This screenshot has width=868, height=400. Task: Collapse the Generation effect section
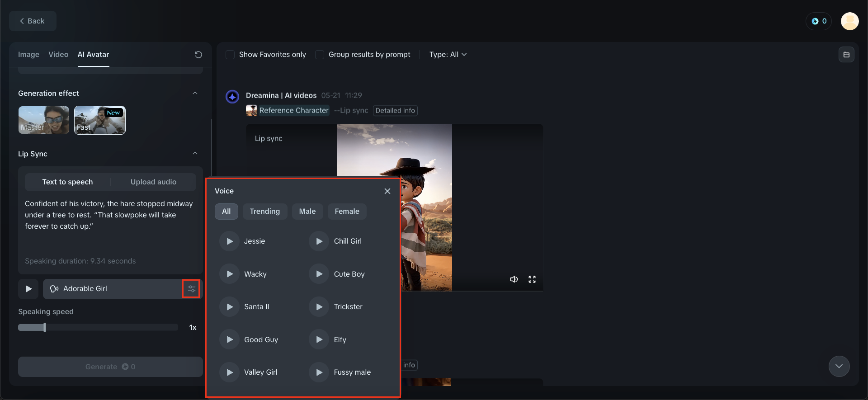click(x=195, y=93)
